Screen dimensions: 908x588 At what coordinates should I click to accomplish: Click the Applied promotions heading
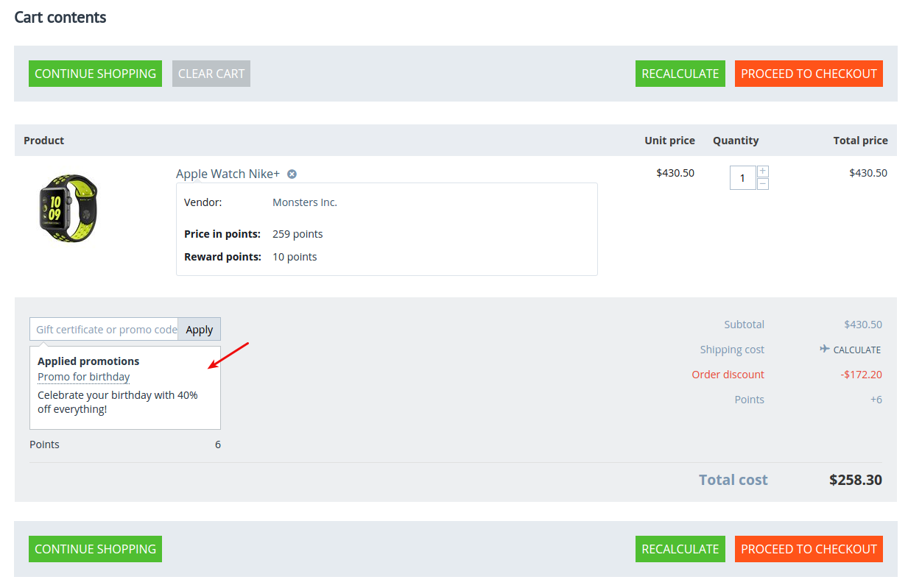pyautogui.click(x=88, y=361)
